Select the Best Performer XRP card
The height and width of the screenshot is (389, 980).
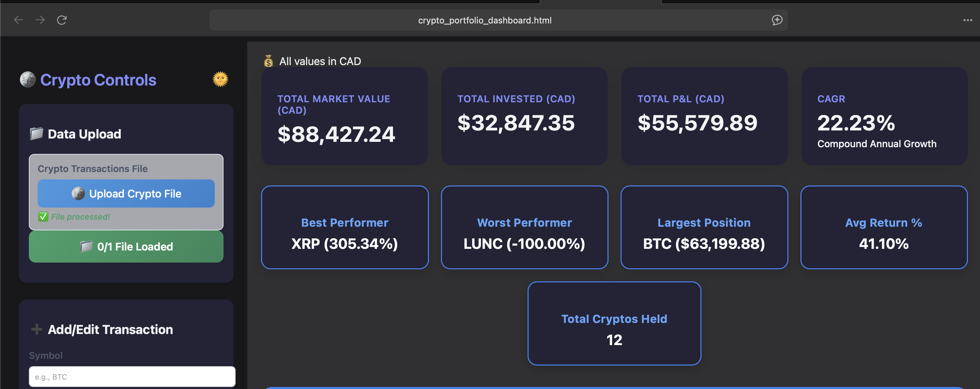[345, 228]
